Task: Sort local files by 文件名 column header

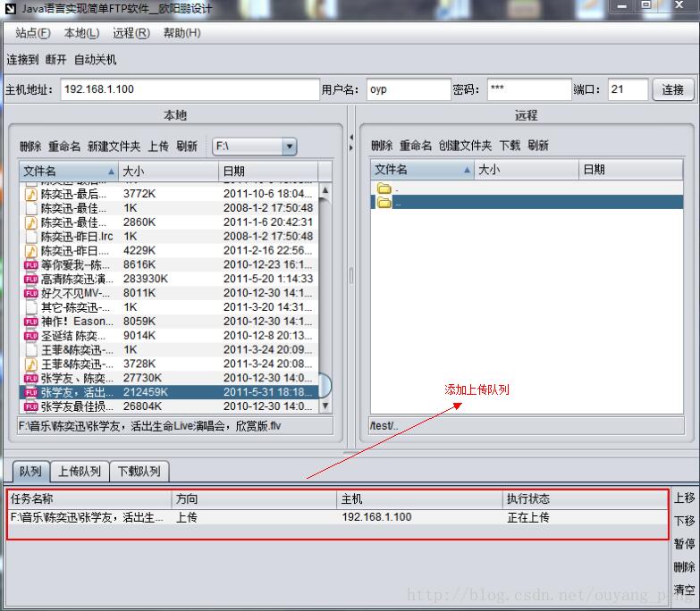Action: [68, 171]
